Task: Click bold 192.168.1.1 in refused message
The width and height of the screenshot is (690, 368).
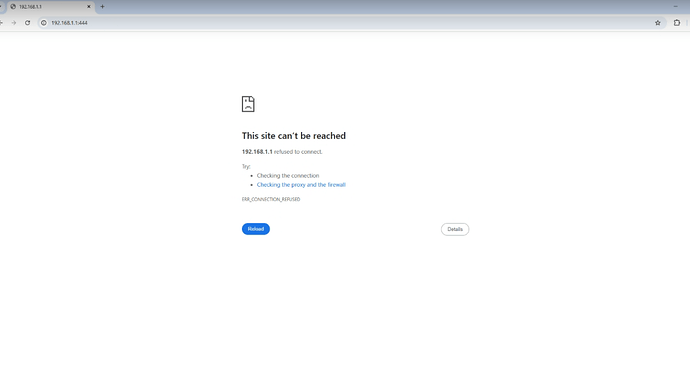Action: tap(257, 152)
